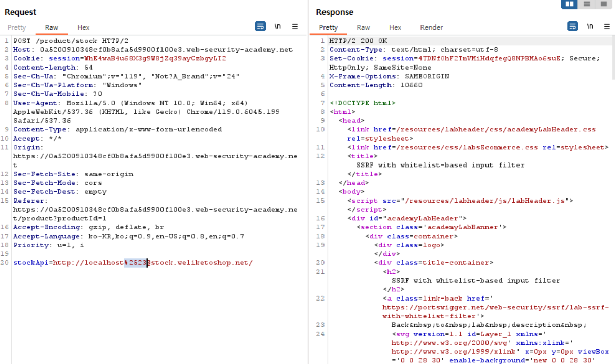Click the portswigger.net lab URL text
The width and height of the screenshot is (615, 364).
tap(496, 312)
